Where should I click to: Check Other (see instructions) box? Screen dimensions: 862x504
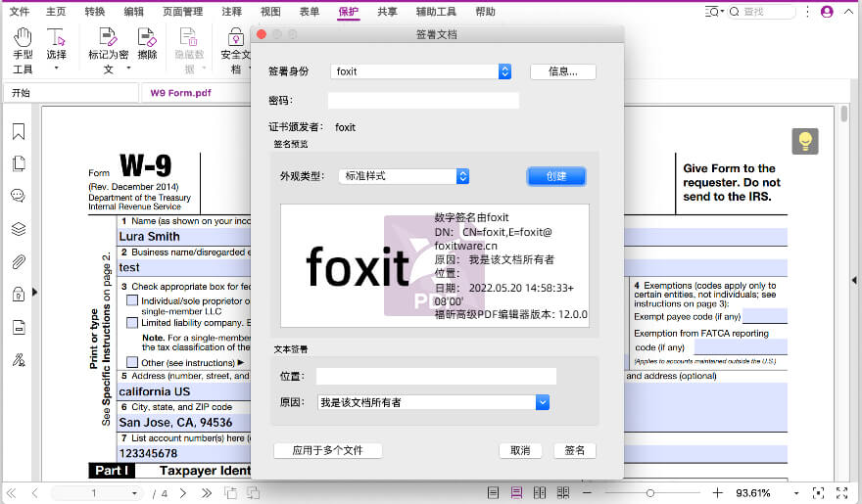132,362
